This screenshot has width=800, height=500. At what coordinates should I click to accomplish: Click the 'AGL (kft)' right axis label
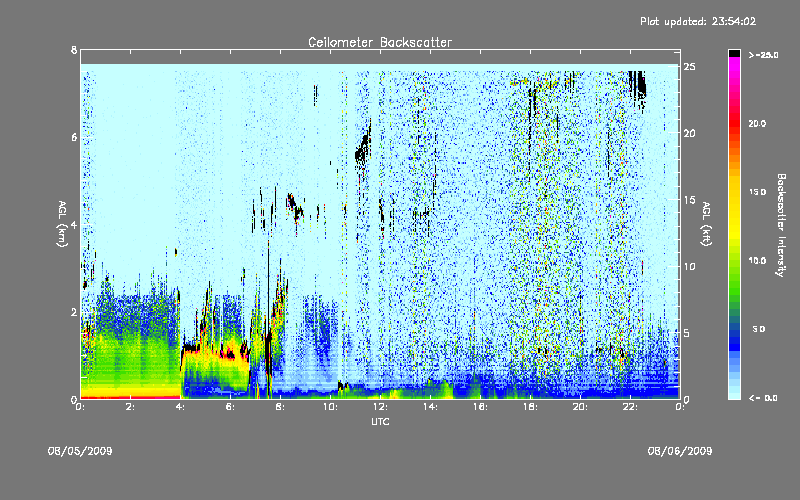(706, 223)
